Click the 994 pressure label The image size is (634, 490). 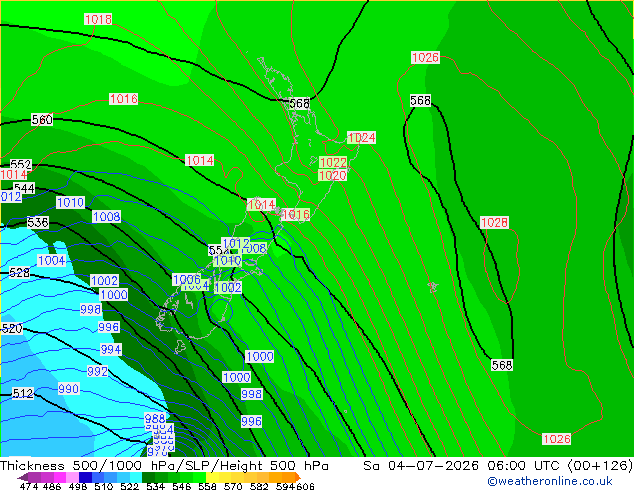pyautogui.click(x=111, y=349)
